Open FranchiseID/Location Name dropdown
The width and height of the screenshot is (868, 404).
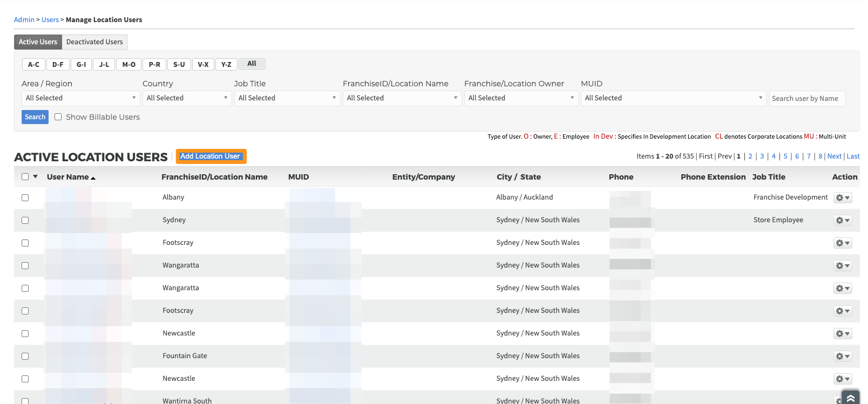[402, 98]
